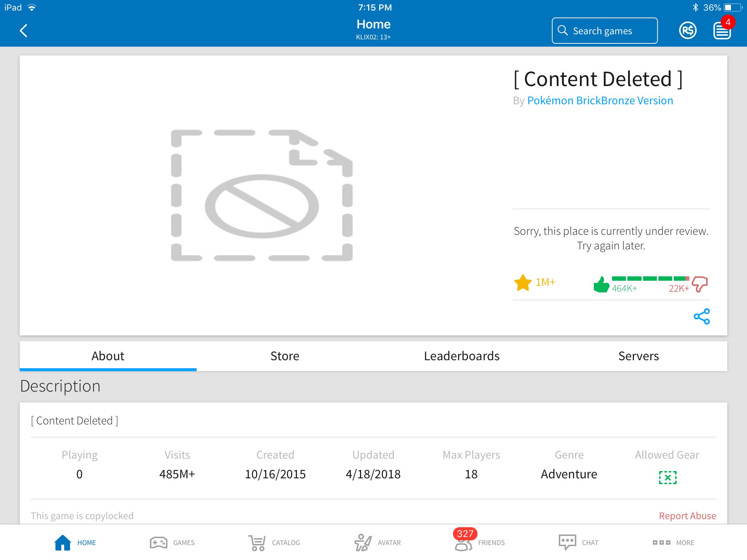Screen dimensions: 747x560
Task: Tap the Catalog shopping cart icon
Action: point(257,543)
